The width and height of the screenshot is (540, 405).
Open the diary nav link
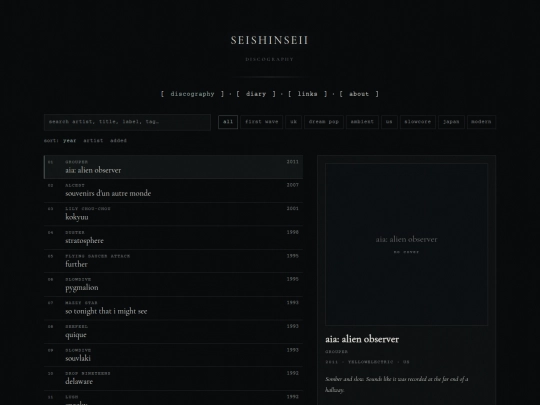(256, 94)
